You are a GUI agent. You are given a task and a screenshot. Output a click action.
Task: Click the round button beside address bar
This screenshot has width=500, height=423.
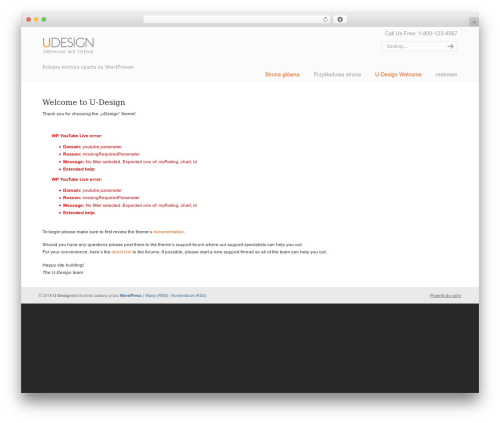tap(340, 19)
